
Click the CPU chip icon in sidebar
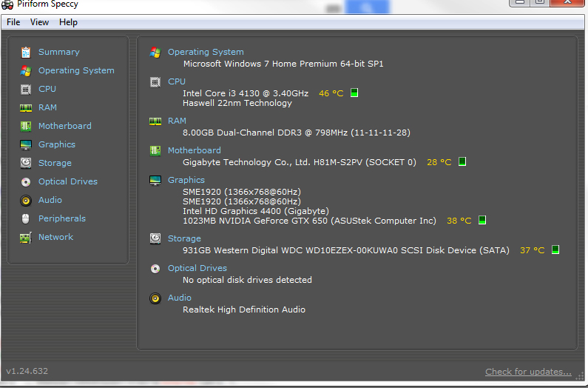click(x=25, y=90)
